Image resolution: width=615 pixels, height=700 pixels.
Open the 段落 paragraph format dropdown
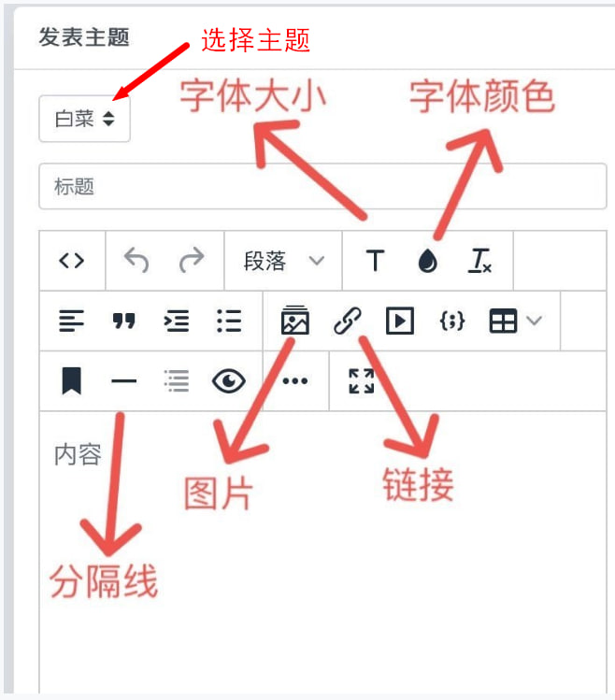[x=283, y=260]
